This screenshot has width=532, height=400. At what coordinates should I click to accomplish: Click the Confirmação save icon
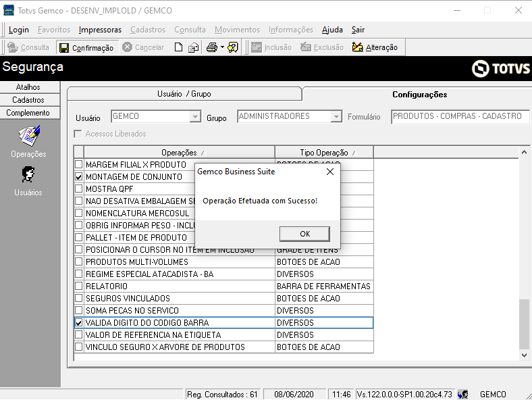pyautogui.click(x=63, y=47)
